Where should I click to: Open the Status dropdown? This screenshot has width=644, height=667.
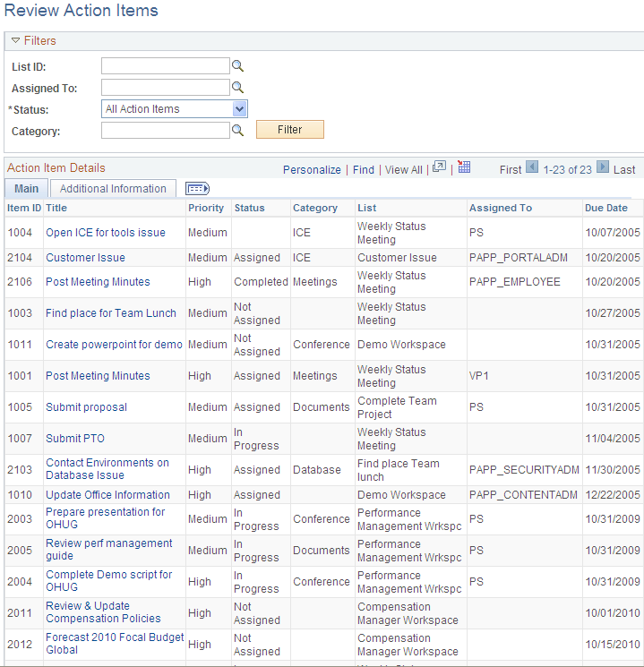tap(175, 109)
